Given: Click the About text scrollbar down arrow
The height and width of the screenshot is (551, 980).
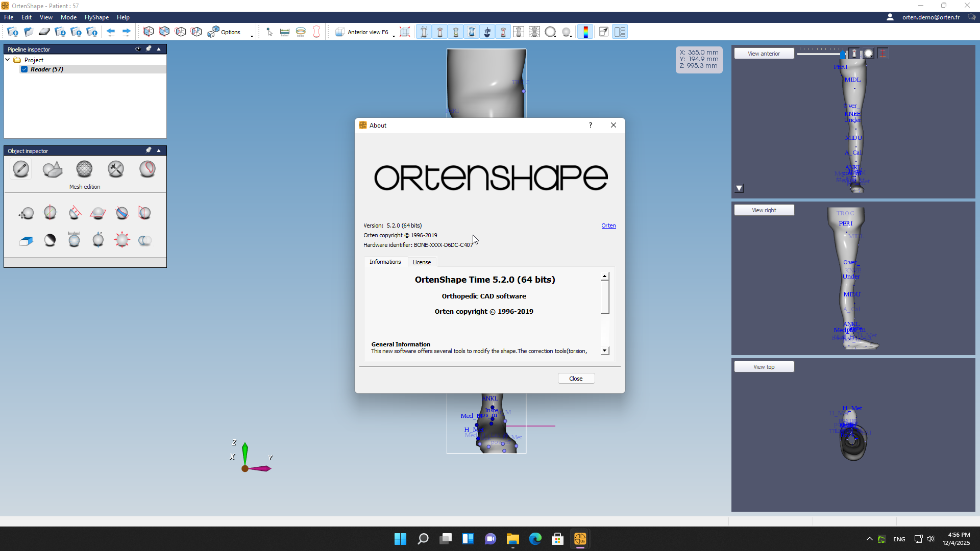Looking at the screenshot, I should pos(605,350).
